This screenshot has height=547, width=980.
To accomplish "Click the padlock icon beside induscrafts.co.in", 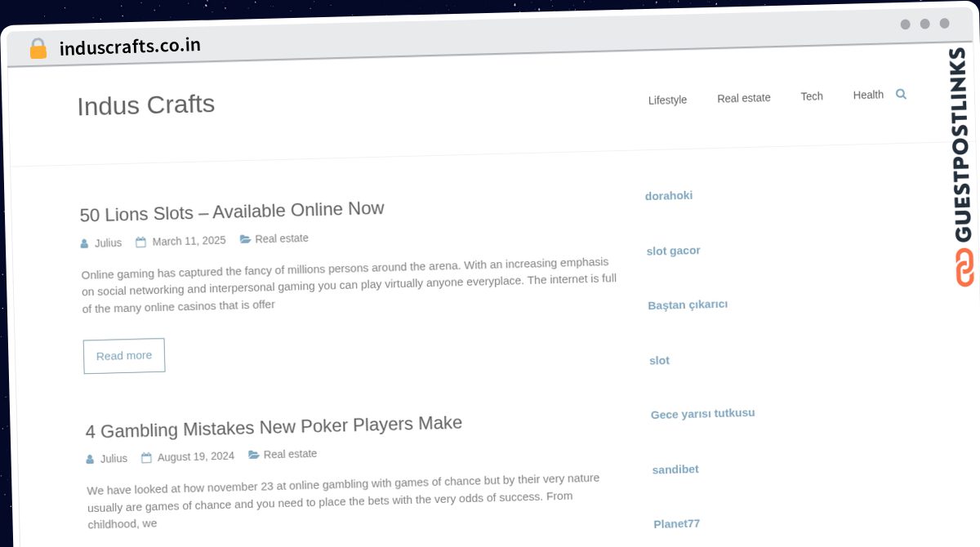I will [38, 48].
